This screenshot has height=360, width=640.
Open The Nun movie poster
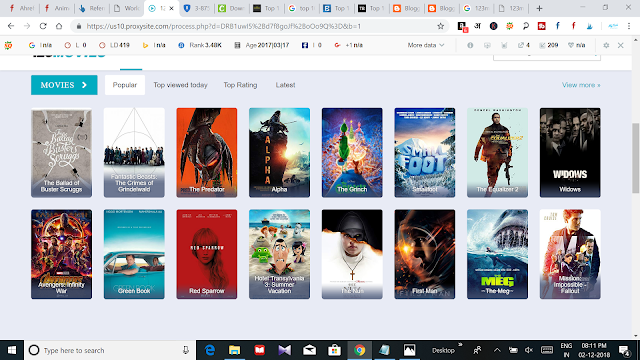[352, 254]
